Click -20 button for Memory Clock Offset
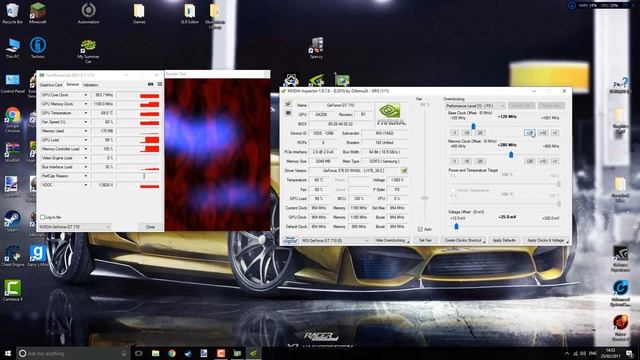 point(480,161)
